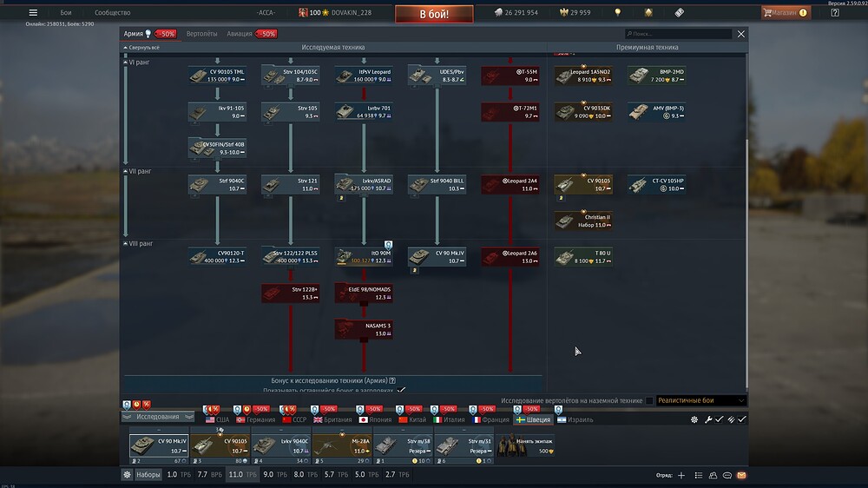Viewport: 868px width, 488px height.
Task: Switch to the Армия tab
Action: click(x=134, y=34)
